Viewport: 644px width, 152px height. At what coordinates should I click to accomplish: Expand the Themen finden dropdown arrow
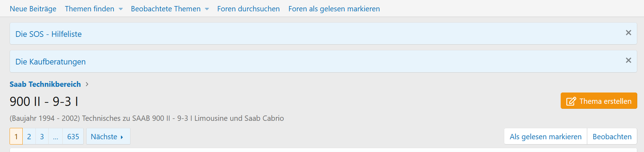(x=121, y=9)
